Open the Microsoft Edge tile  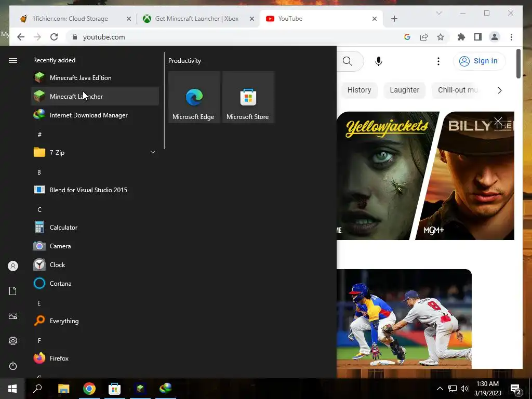[194, 97]
